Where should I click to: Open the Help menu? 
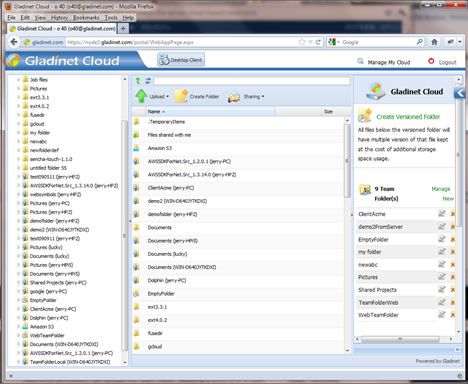point(128,17)
